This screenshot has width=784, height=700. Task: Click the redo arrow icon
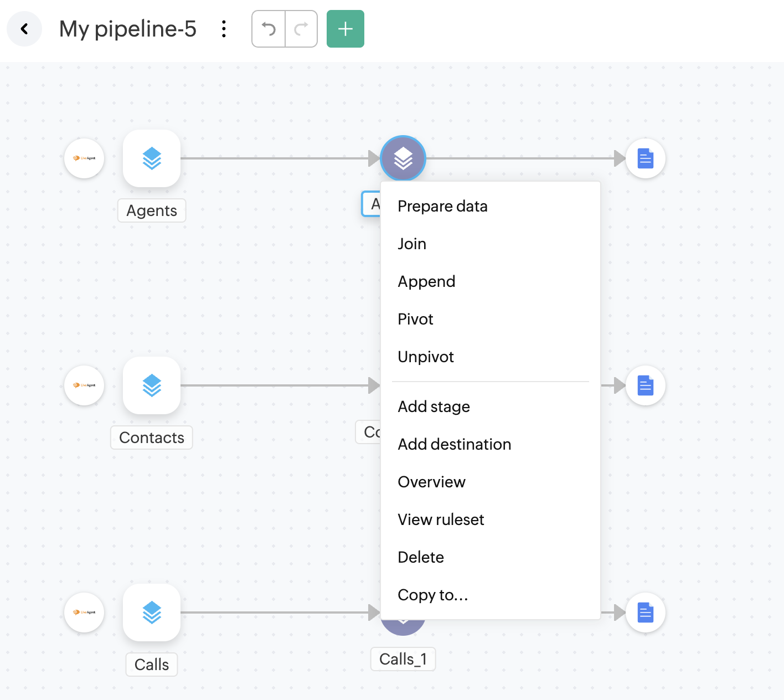point(301,29)
